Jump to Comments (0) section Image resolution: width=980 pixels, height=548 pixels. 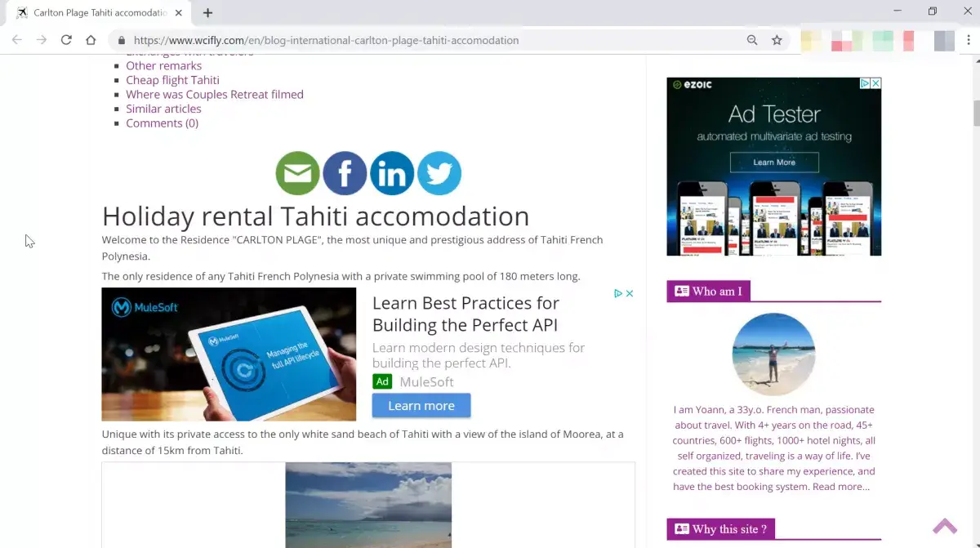click(x=162, y=123)
